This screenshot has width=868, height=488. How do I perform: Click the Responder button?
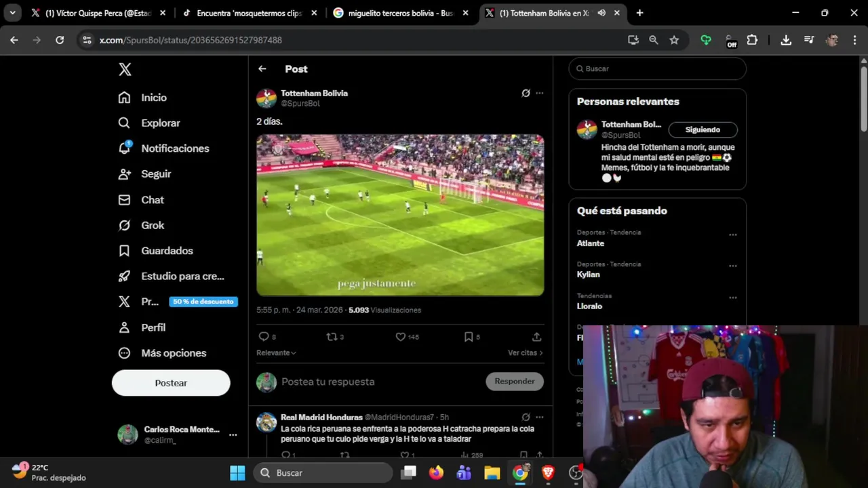pos(515,382)
